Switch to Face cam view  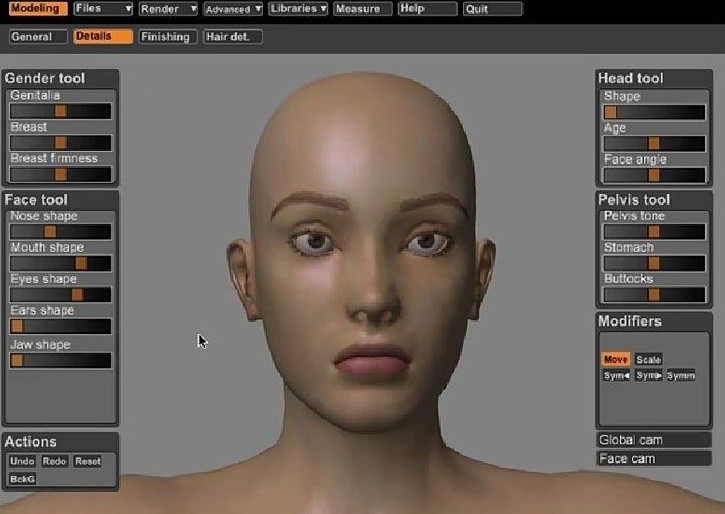pos(653,459)
